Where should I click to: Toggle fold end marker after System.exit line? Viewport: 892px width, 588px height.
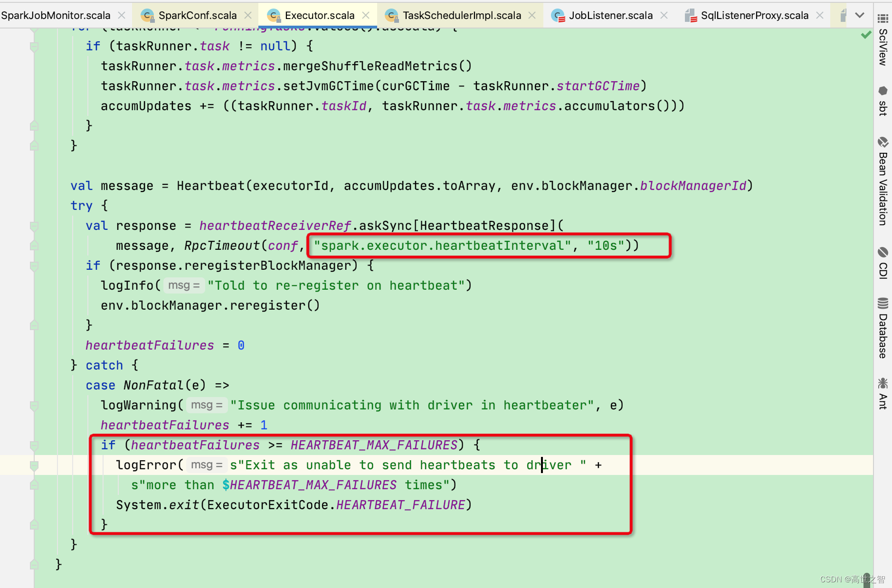pos(34,525)
